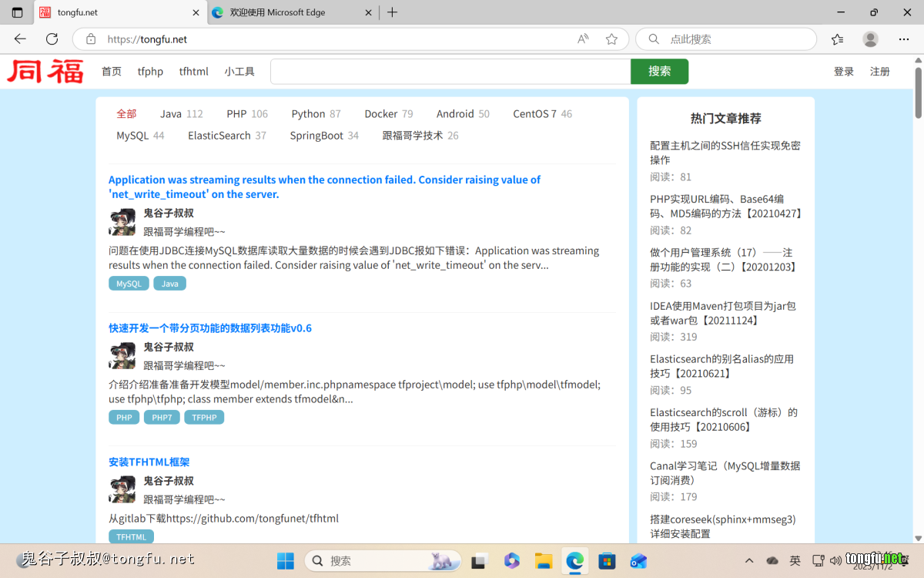Open Microsoft Store from the taskbar

[x=607, y=560]
